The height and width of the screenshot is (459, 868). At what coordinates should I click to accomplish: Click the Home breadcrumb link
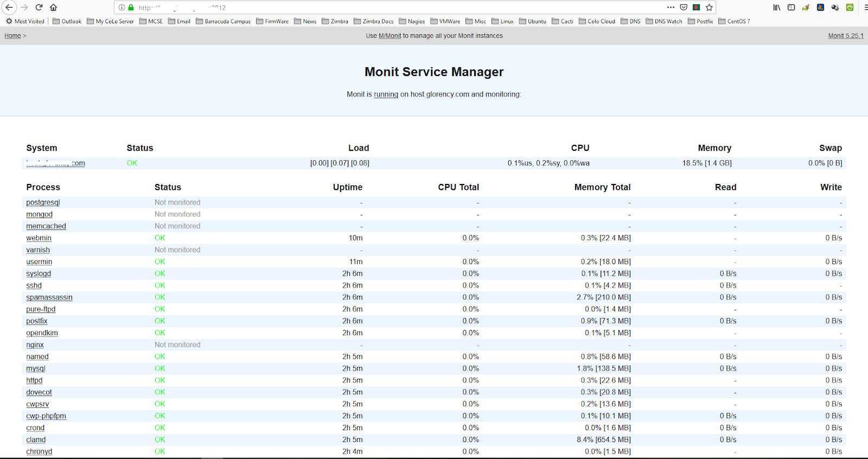(12, 36)
